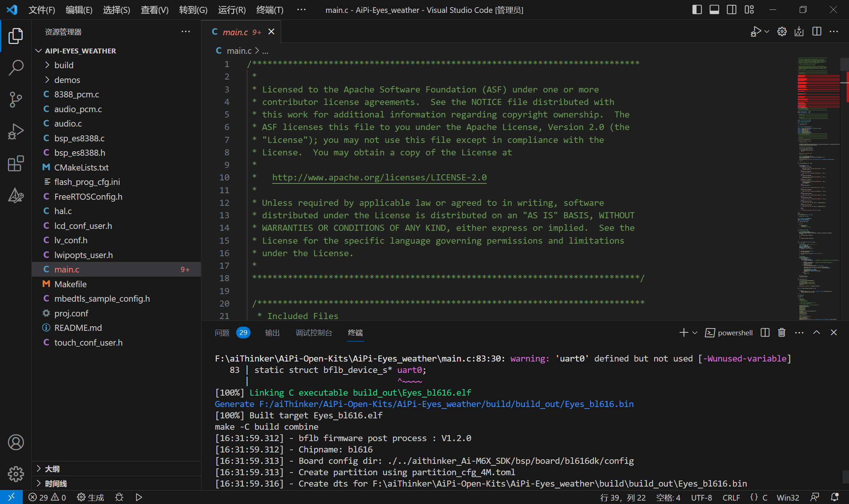Image resolution: width=849 pixels, height=504 pixels.
Task: Add a new terminal with plus icon
Action: [684, 333]
